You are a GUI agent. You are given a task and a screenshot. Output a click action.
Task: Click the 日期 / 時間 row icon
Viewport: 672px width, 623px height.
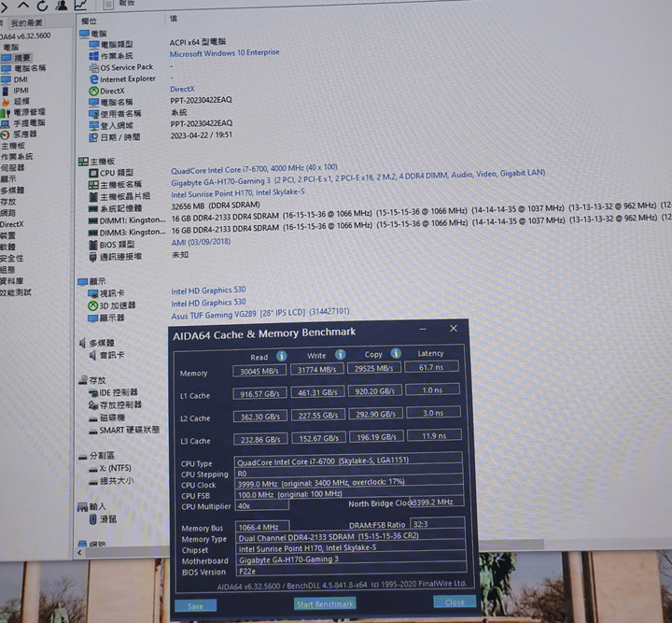click(94, 137)
